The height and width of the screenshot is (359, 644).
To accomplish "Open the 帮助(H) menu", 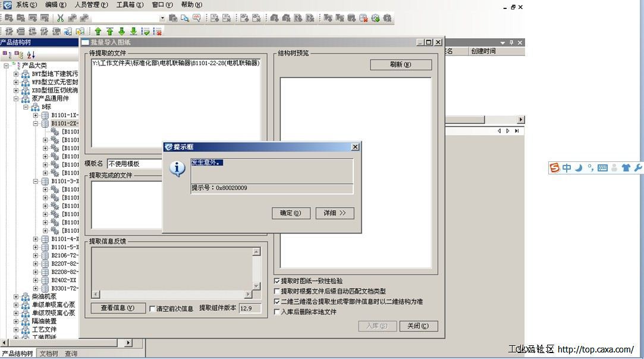I will pyautogui.click(x=191, y=5).
